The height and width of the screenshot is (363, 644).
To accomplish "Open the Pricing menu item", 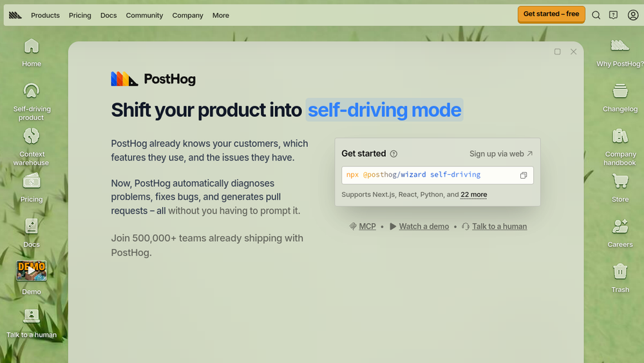I will [x=80, y=15].
